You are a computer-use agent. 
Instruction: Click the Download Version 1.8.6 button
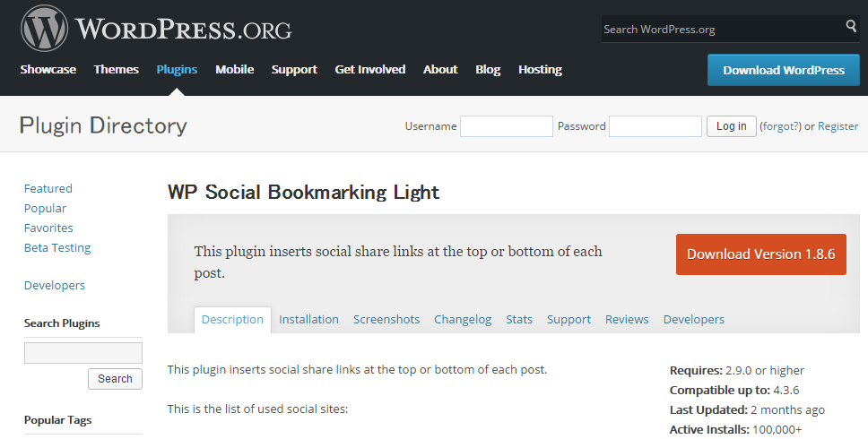pyautogui.click(x=760, y=254)
